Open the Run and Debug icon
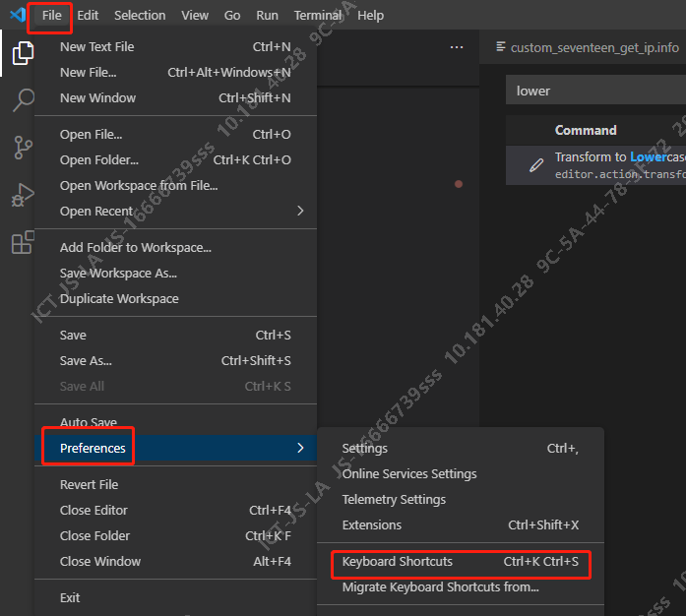The width and height of the screenshot is (686, 616). tap(22, 195)
